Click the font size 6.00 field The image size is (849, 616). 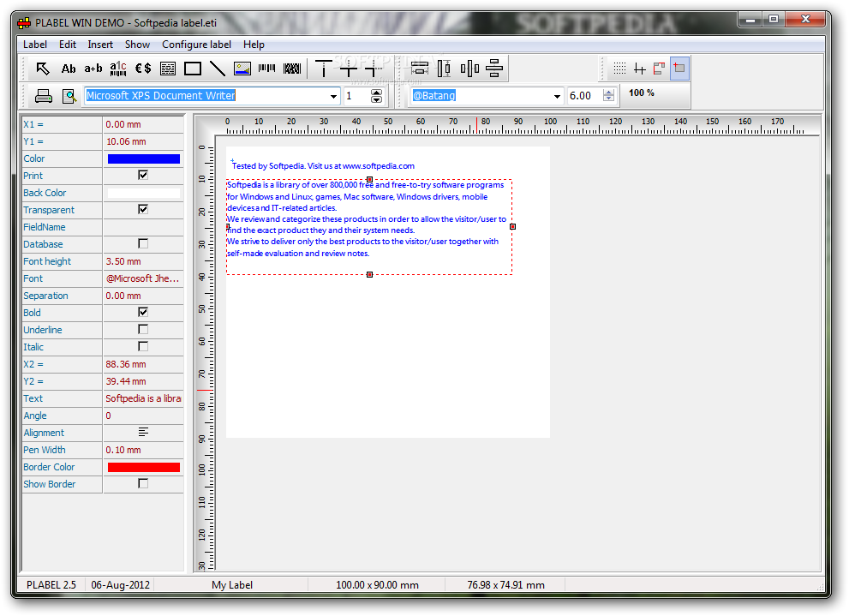pyautogui.click(x=585, y=96)
